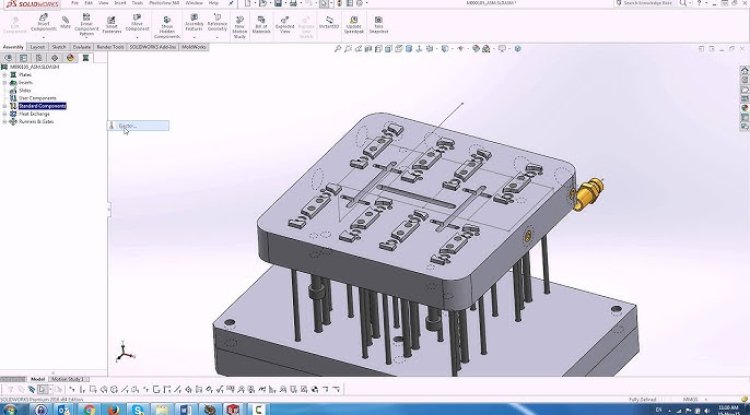
Task: Click the Save icon in top bar
Action: pyautogui.click(x=278, y=3)
